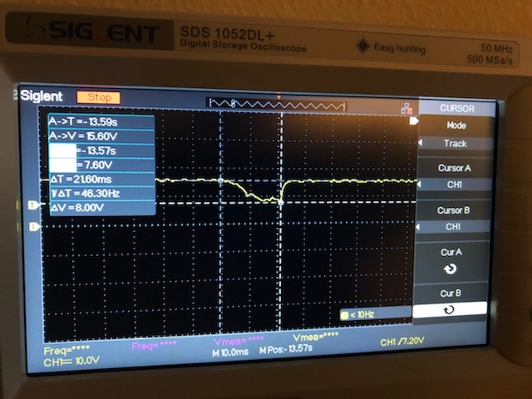Click the CH1 7.20V trigger level readout
The width and height of the screenshot is (532, 399).
point(402,342)
